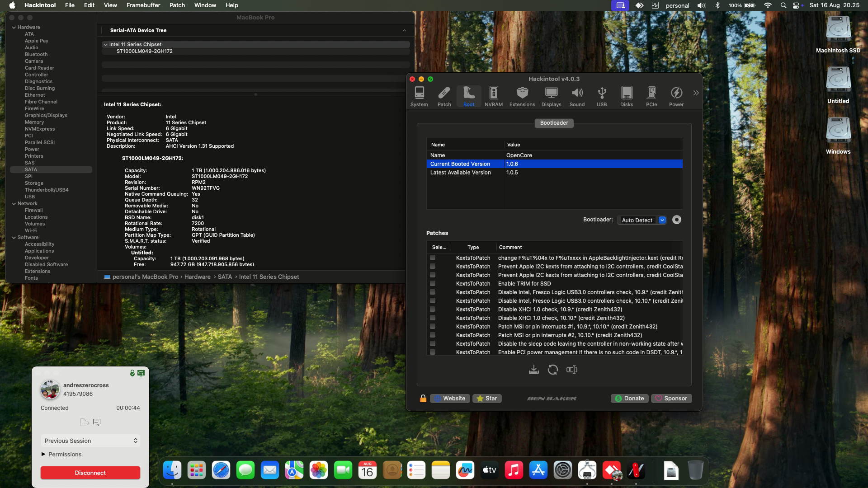Click the round button beside Bootloader dropdown

(x=676, y=220)
